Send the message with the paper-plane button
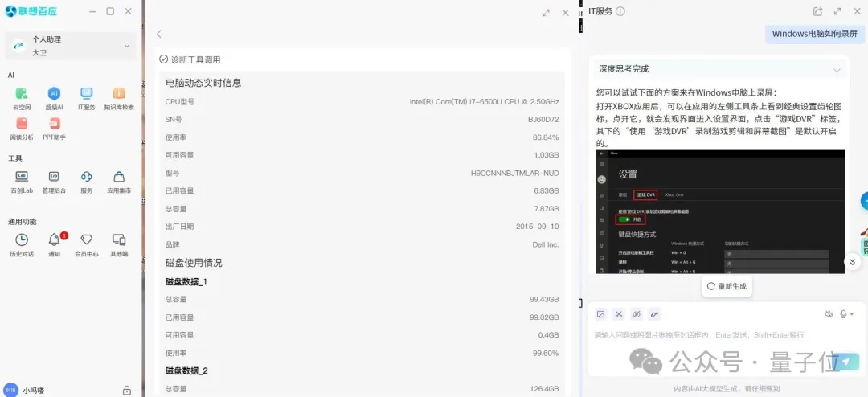868x397 pixels. tap(845, 362)
